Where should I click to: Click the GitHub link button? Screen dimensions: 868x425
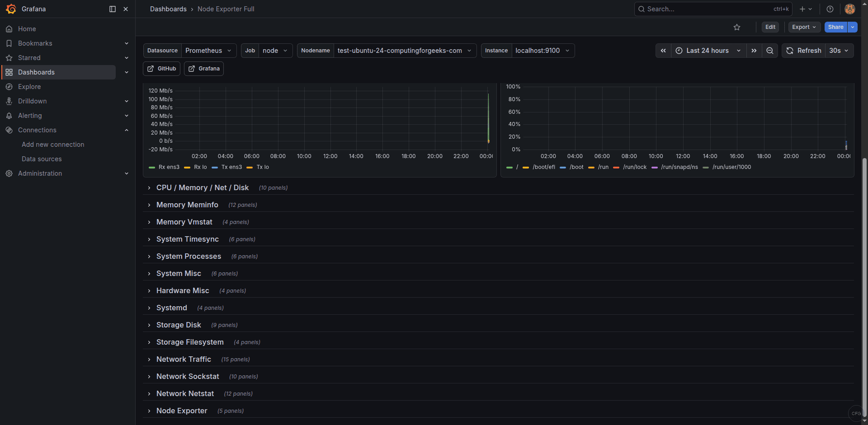[161, 69]
